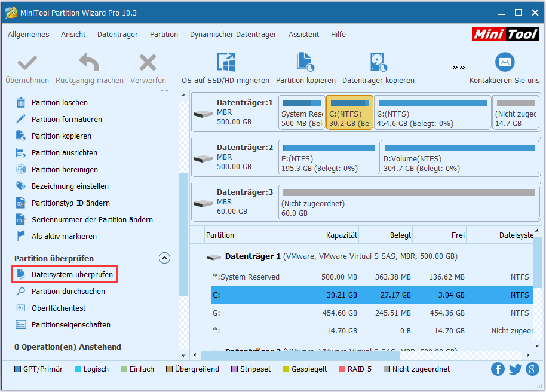Click Als aktiv markieren flag
This screenshot has height=392, width=546.
pyautogui.click(x=21, y=236)
